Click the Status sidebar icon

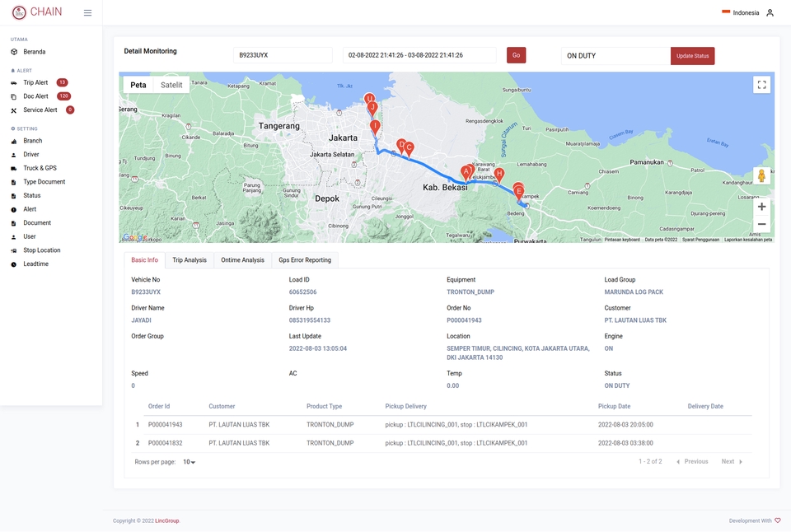coord(14,196)
